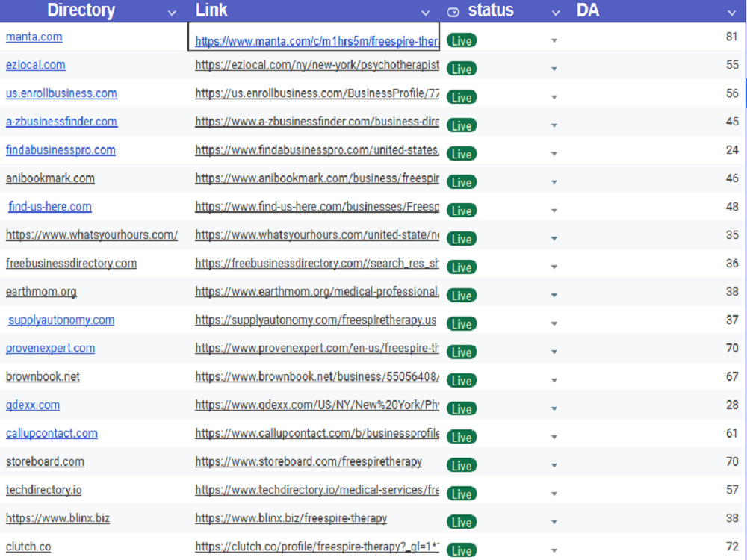Open the https://www.whatsyourhours.com/ directory link
747x560 pixels.
91,234
